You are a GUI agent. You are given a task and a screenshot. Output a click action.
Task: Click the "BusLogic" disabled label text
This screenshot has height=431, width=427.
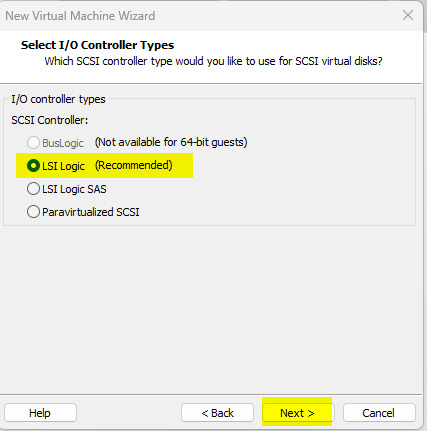(x=63, y=143)
